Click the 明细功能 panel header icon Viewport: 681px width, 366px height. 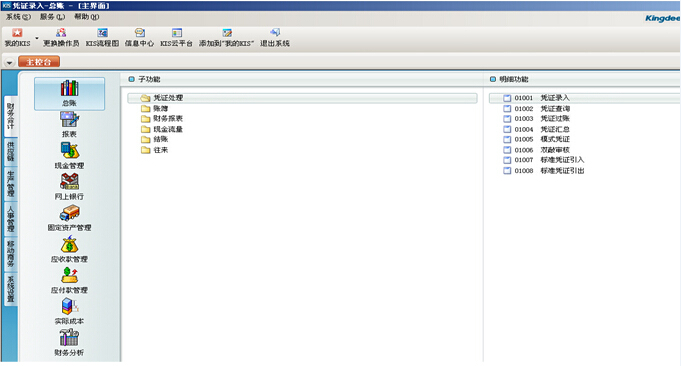click(x=493, y=79)
